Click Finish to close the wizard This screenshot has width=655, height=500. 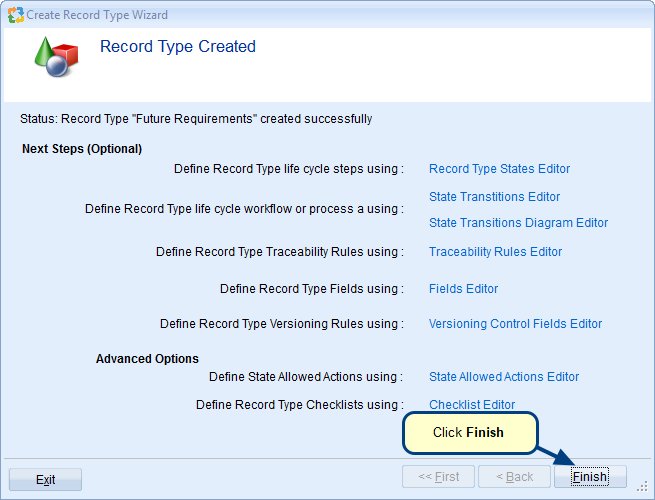click(x=590, y=477)
